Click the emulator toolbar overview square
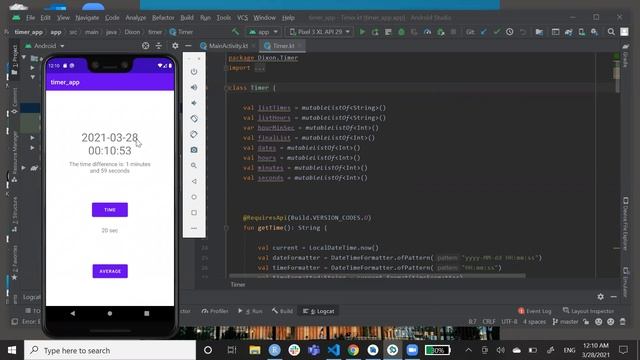This screenshot has width=640, height=360. (194, 212)
